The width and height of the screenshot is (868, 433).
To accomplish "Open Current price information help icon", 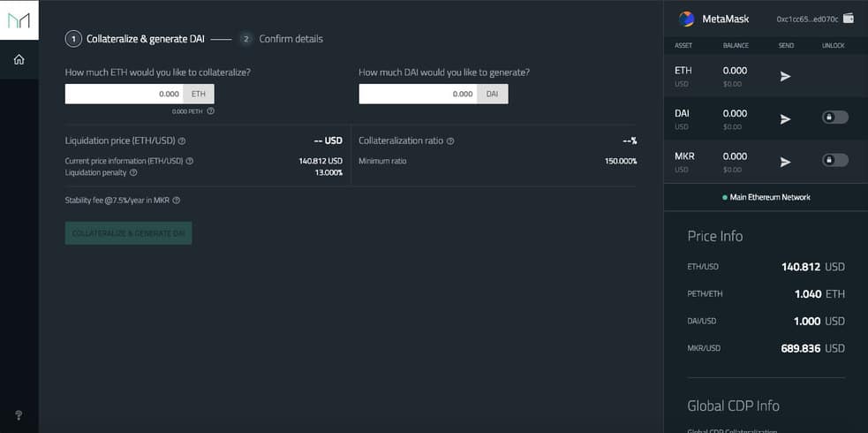I will point(189,161).
